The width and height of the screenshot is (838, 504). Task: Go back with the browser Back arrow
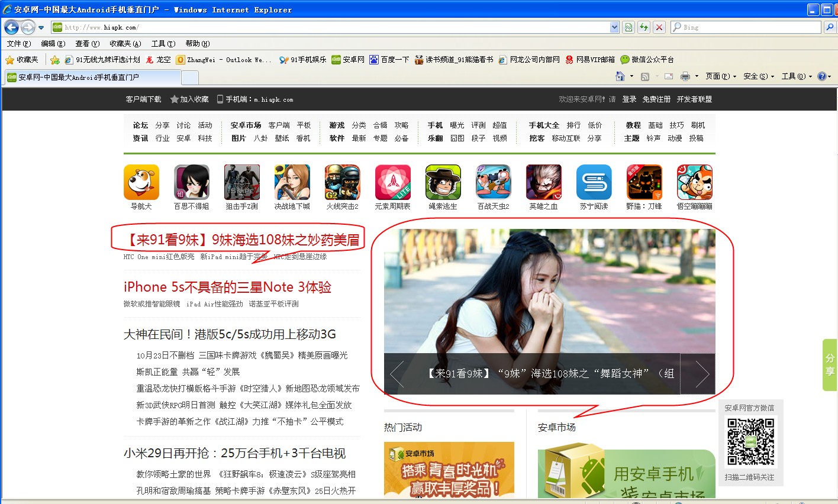(11, 27)
